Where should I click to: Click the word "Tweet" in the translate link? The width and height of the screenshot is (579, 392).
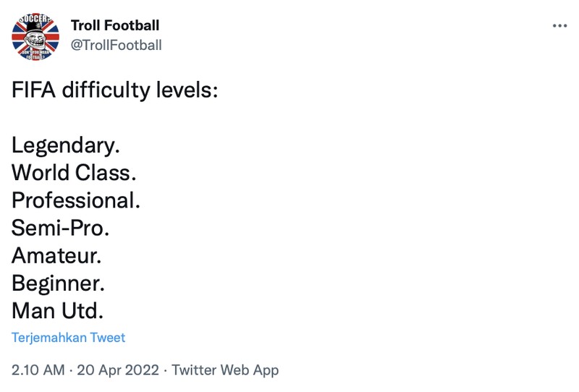point(108,338)
